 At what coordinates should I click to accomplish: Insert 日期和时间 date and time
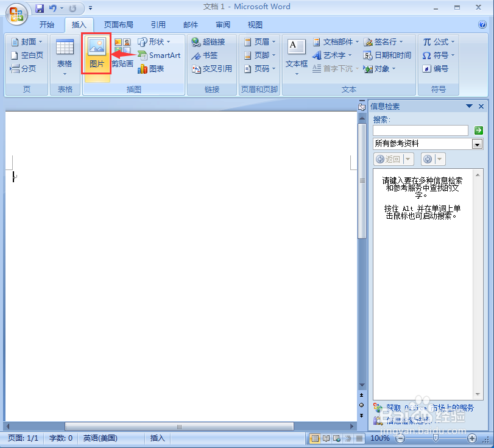tap(387, 55)
